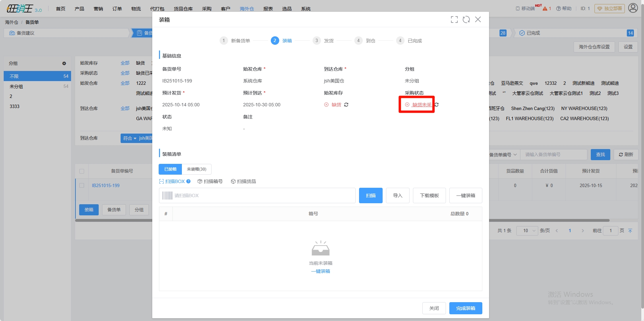Click the 完成装箱 button

pos(465,308)
